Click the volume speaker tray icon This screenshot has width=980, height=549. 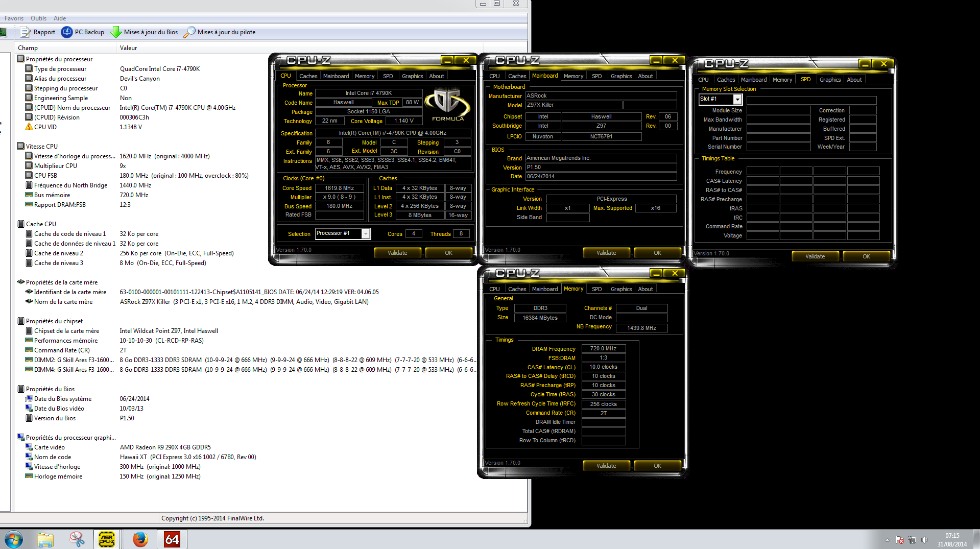(x=924, y=540)
